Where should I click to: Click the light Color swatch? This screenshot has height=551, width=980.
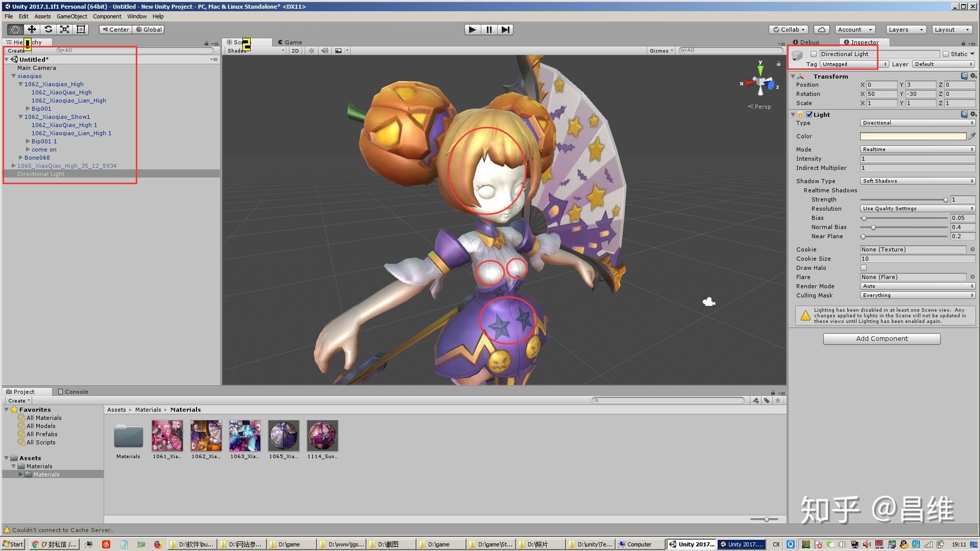(913, 136)
